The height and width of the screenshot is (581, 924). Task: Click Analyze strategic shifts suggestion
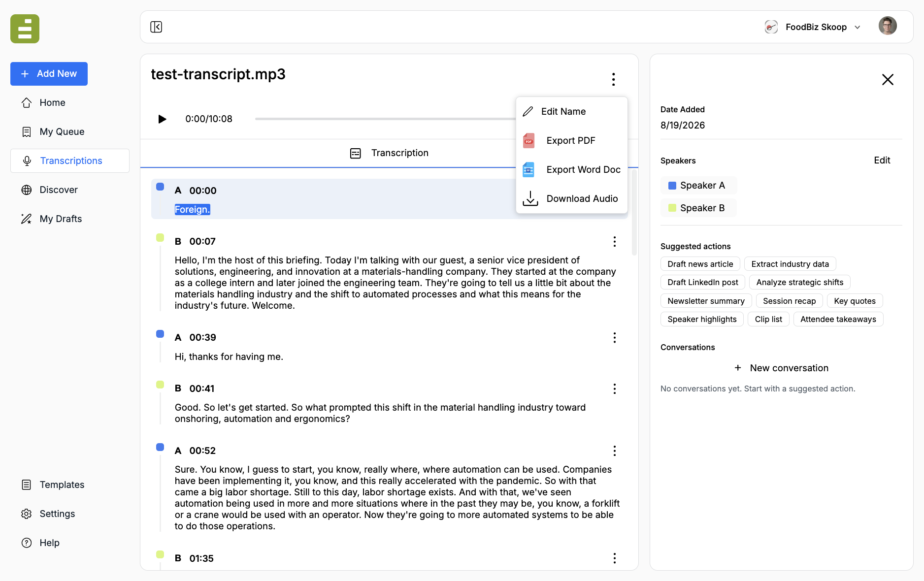(799, 282)
